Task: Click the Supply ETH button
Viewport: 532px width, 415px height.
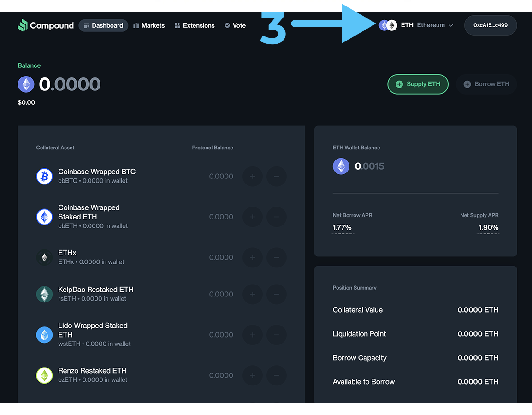Action: pos(418,84)
